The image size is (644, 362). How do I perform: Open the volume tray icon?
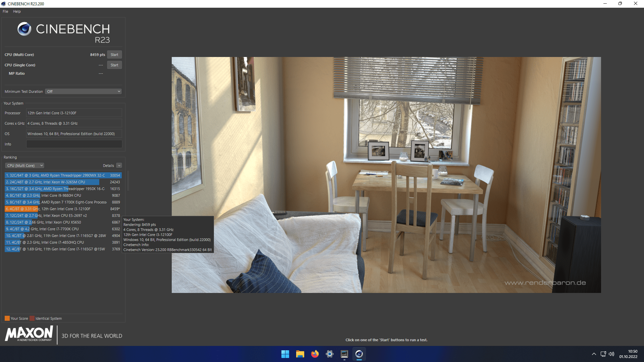611,354
